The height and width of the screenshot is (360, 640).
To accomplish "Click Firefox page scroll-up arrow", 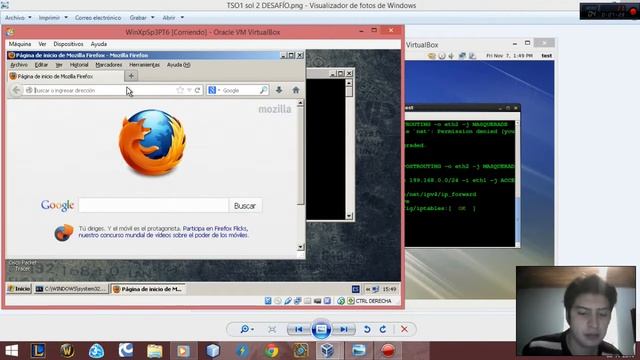I will (300, 103).
